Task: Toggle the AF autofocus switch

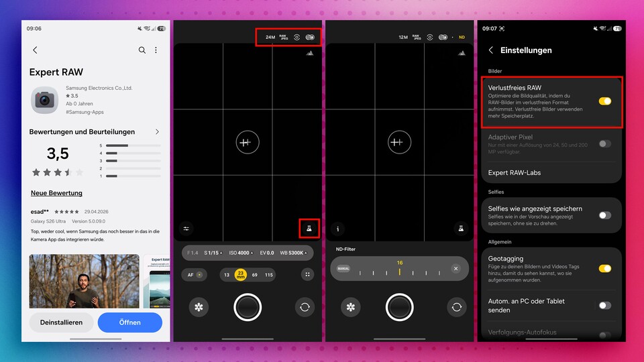Action: [x=195, y=275]
